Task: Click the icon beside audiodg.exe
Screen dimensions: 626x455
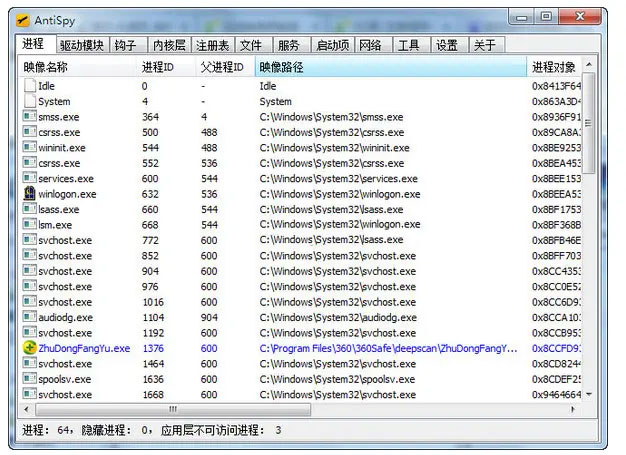Action: pos(30,317)
